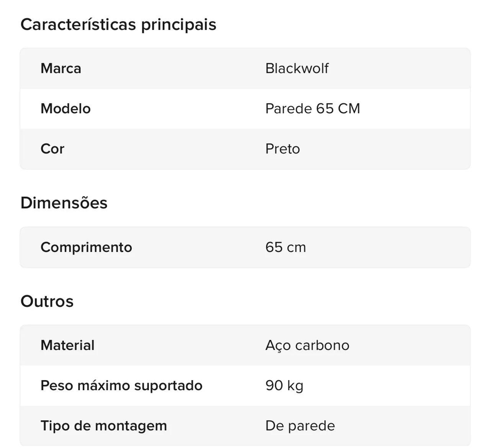The height and width of the screenshot is (448, 490).
Task: Click the Blackwolf brand value
Action: tap(297, 68)
